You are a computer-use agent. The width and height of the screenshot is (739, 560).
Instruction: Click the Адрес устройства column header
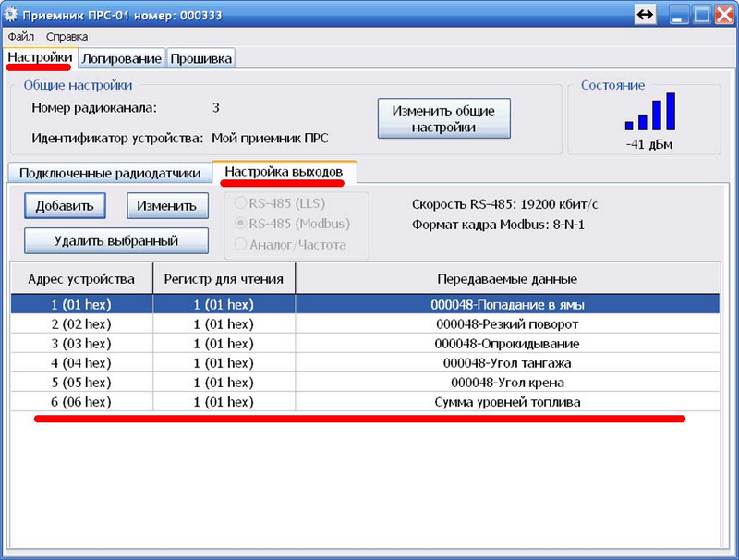click(81, 278)
